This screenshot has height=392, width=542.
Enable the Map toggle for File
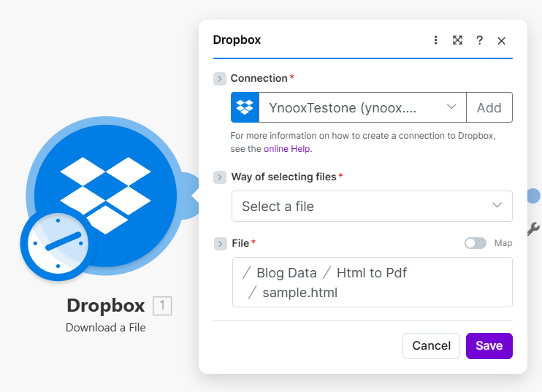tap(475, 243)
